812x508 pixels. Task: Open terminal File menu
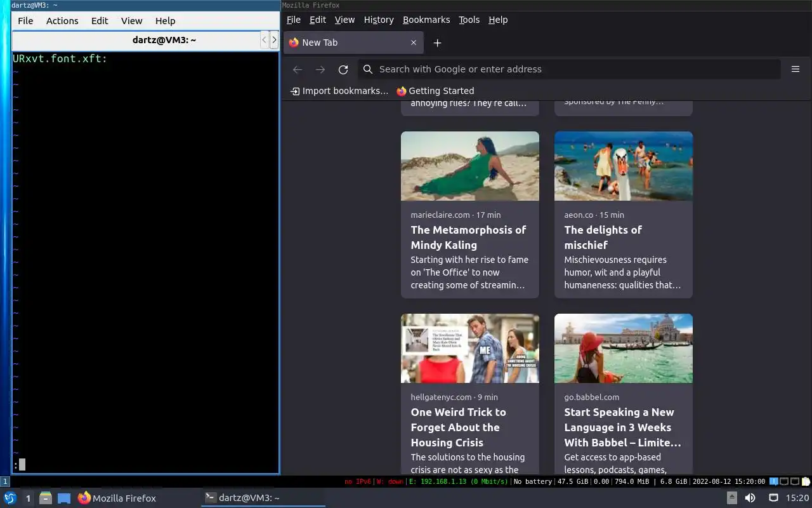[x=25, y=21]
